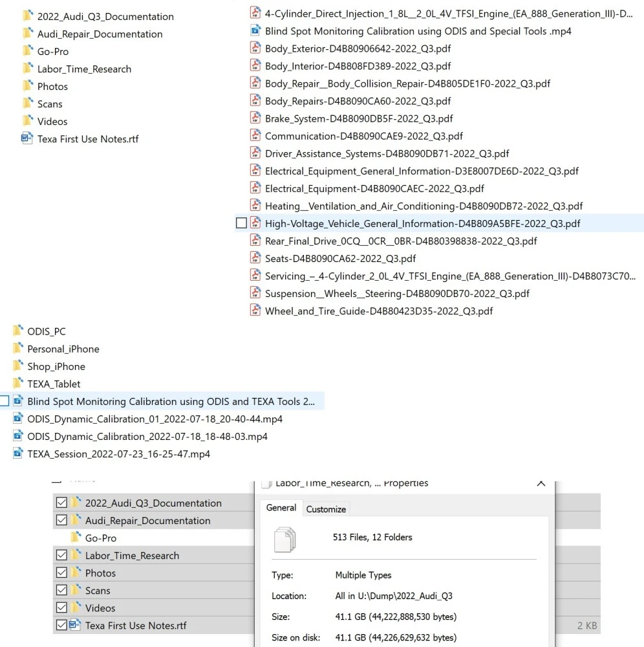Click video icon for Blind Spot Monitoring TEXA Tools

click(17, 401)
